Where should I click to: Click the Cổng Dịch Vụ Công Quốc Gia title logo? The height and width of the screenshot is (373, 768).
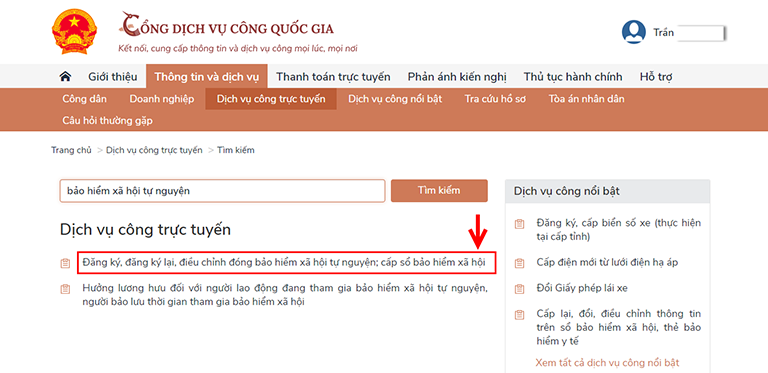(227, 25)
